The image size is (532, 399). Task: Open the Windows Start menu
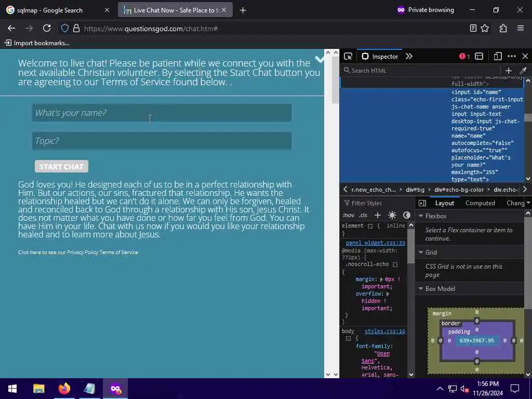(12, 389)
